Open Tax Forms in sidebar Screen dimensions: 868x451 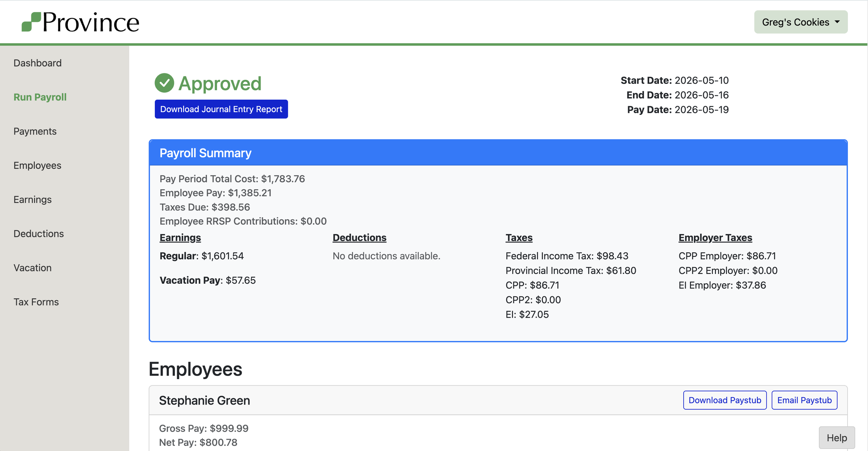tap(36, 302)
